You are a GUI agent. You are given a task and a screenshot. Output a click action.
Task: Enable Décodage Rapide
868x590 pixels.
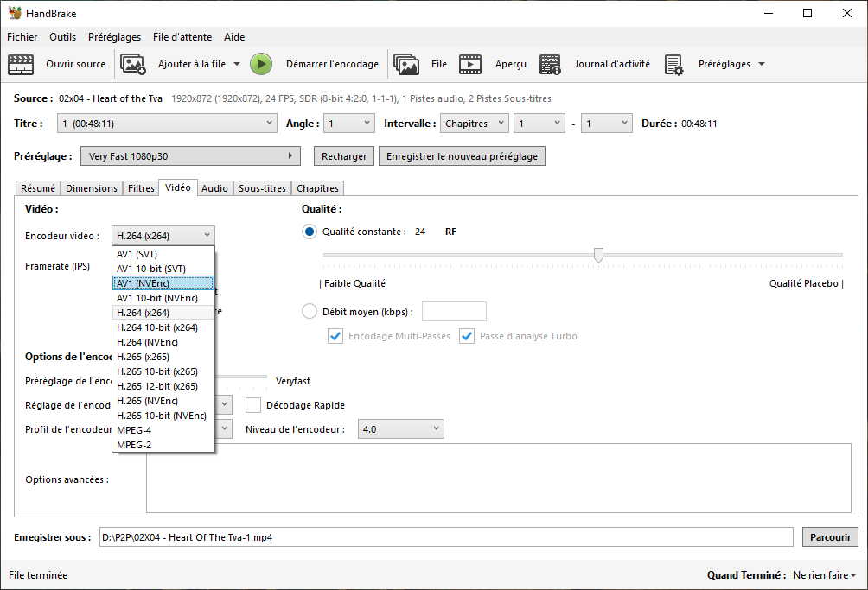pyautogui.click(x=254, y=404)
